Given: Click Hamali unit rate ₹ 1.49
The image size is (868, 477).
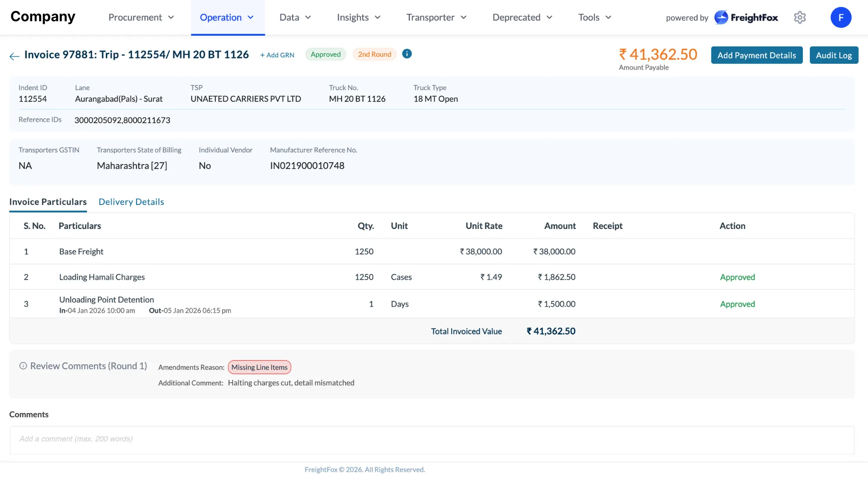Looking at the screenshot, I should pyautogui.click(x=491, y=277).
